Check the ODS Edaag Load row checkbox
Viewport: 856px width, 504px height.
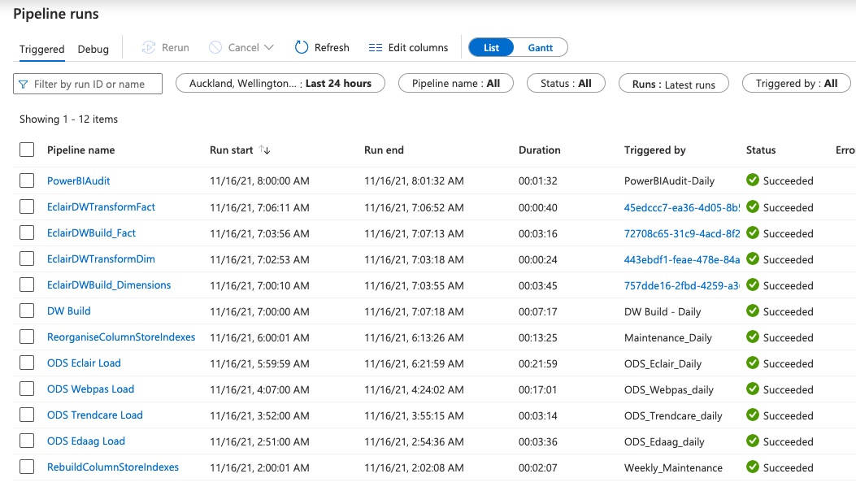27,441
